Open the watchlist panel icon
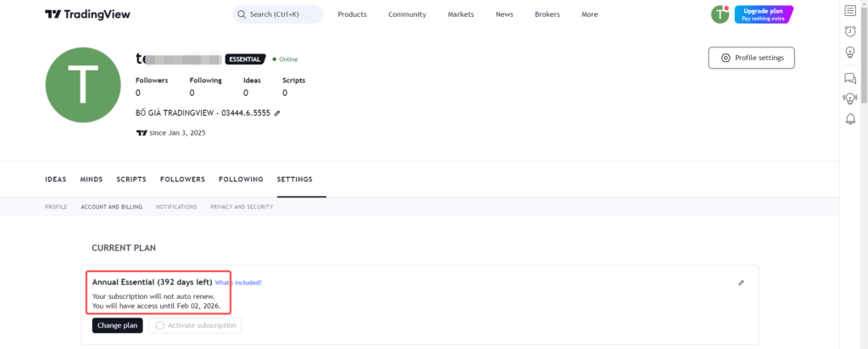The width and height of the screenshot is (868, 349). pos(850,10)
